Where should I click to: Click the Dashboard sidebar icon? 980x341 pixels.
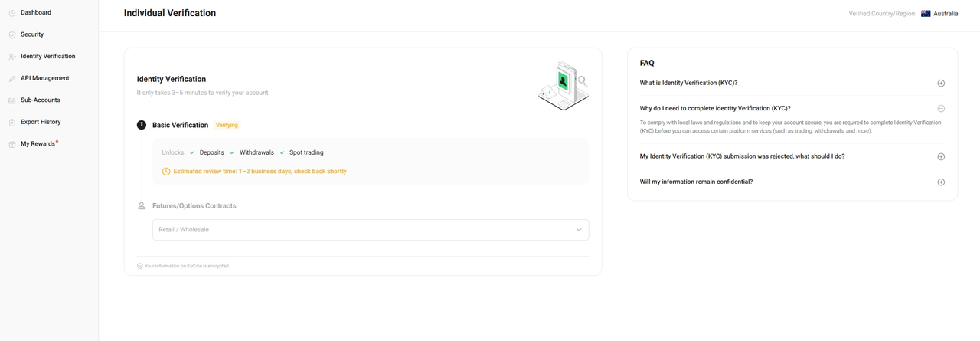12,13
